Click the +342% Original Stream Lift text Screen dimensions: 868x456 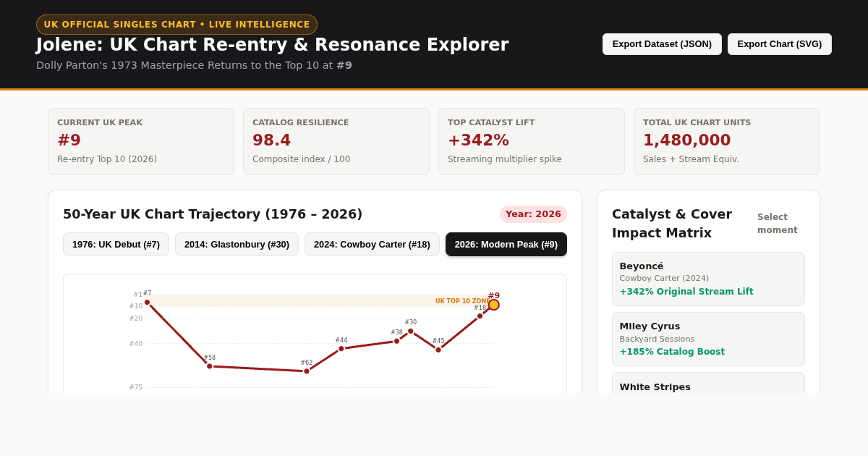pos(686,292)
